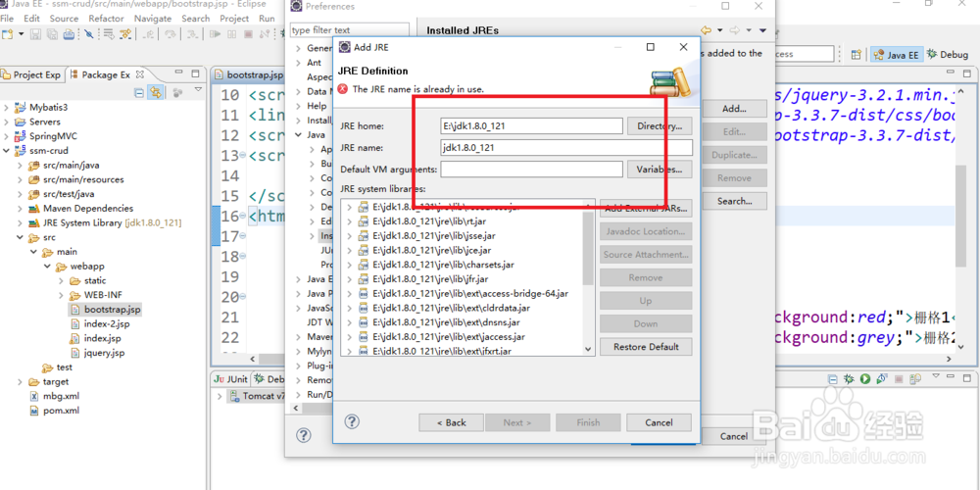
Task: Select charsets.jar in the libraries list
Action: tap(443, 265)
